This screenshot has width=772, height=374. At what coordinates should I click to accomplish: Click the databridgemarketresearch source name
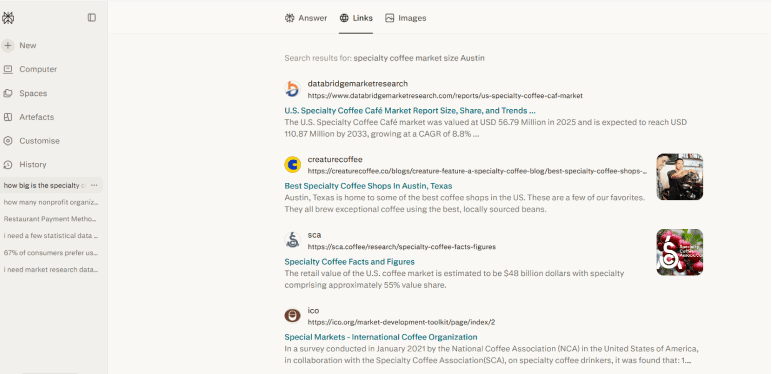point(357,84)
